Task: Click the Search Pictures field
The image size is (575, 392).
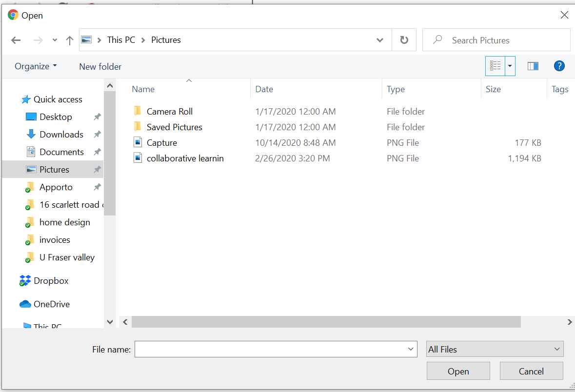Action: click(496, 40)
